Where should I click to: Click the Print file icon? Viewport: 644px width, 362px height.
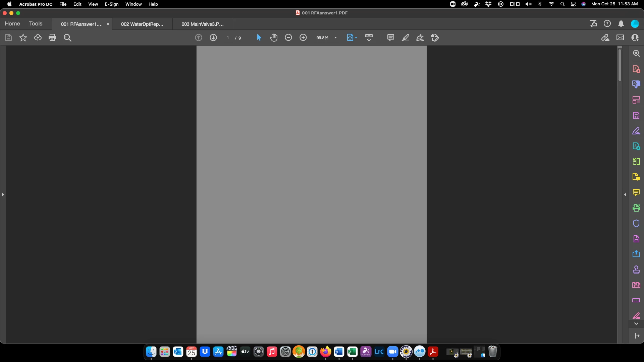(x=52, y=38)
